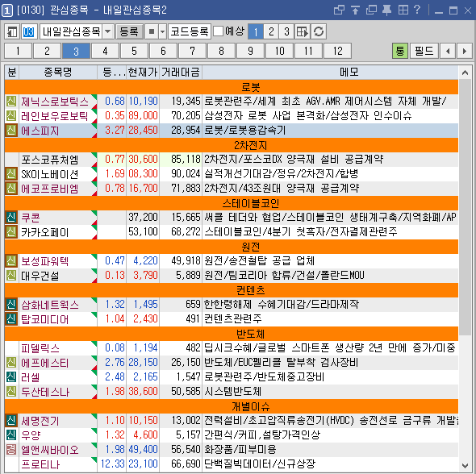This screenshot has width=476, height=474.
Task: Click the vertical scrollbar thumb
Action: point(465,207)
